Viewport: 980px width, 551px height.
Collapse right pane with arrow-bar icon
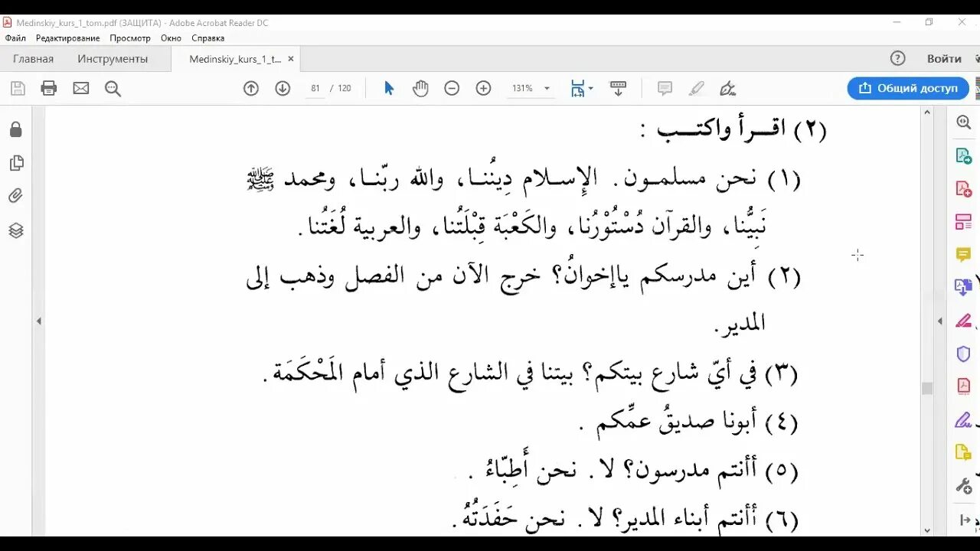[x=965, y=520]
